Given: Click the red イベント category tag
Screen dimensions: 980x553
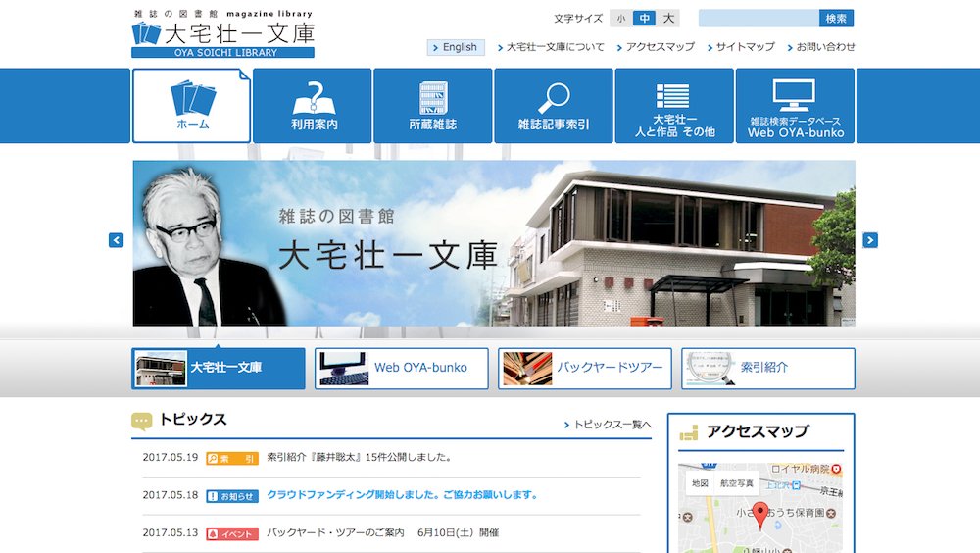Looking at the screenshot, I should [232, 533].
